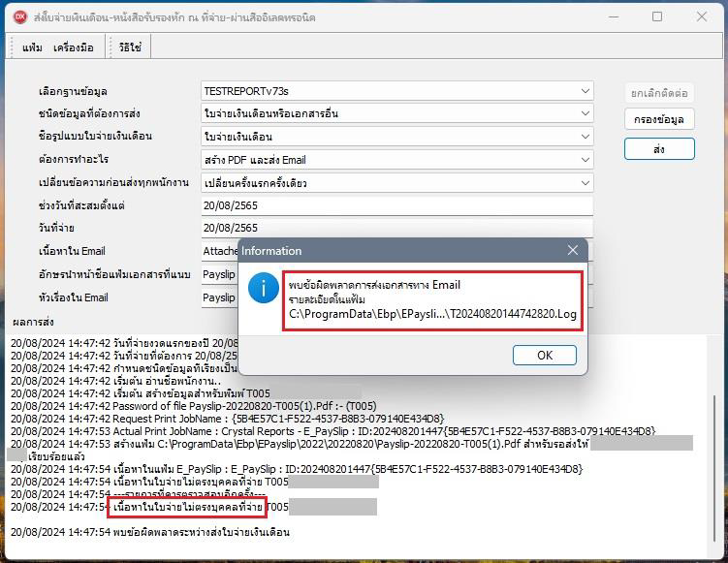The width and height of the screenshot is (728, 563).
Task: Click the blue information icon in dialog
Action: pos(263,287)
